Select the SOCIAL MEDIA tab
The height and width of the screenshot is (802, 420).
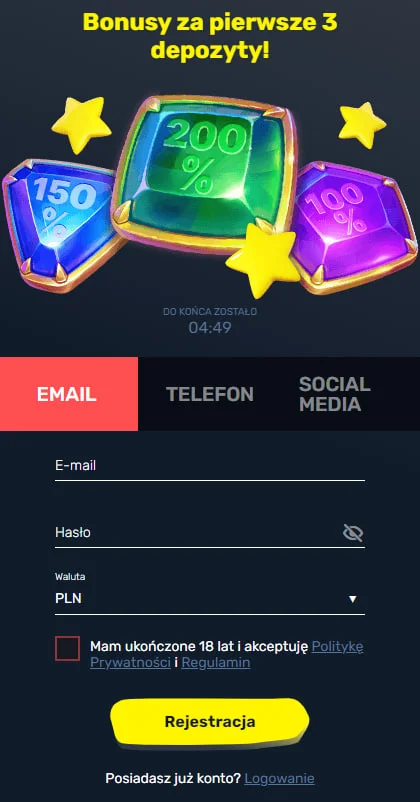click(x=335, y=394)
